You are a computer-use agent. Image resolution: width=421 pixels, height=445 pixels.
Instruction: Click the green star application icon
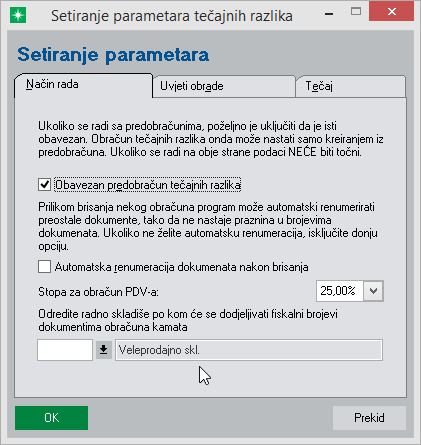18,15
